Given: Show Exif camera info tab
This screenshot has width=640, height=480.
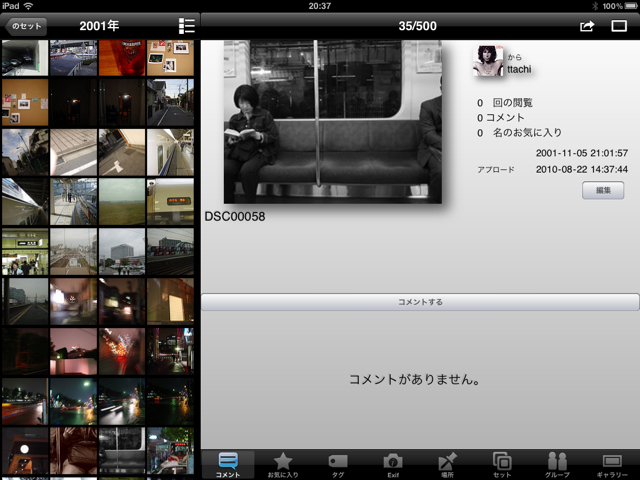Looking at the screenshot, I should tap(393, 464).
